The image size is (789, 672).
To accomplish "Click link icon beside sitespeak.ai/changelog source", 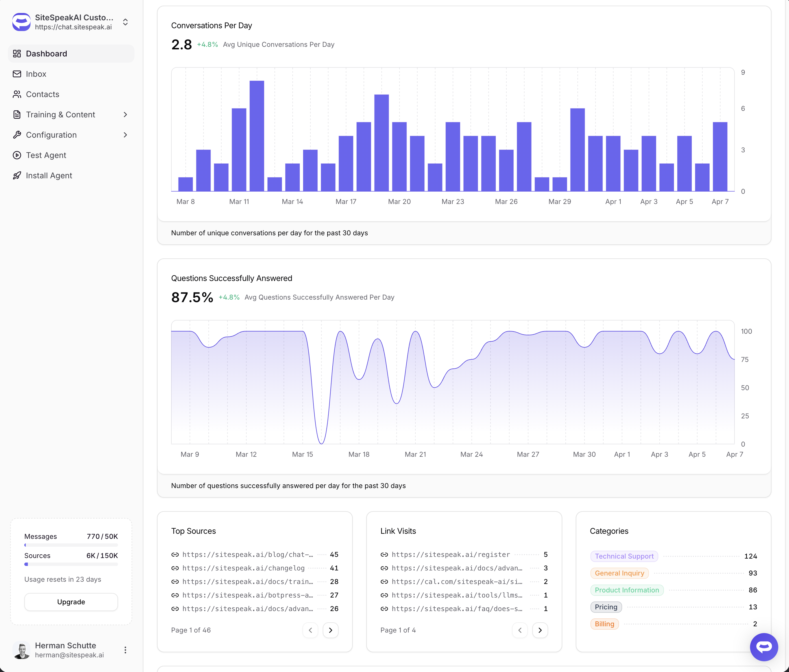I will 175,568.
